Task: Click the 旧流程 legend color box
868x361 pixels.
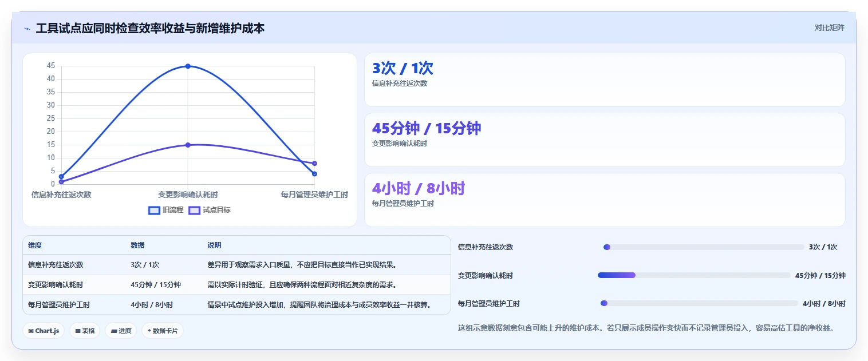Action: [154, 210]
